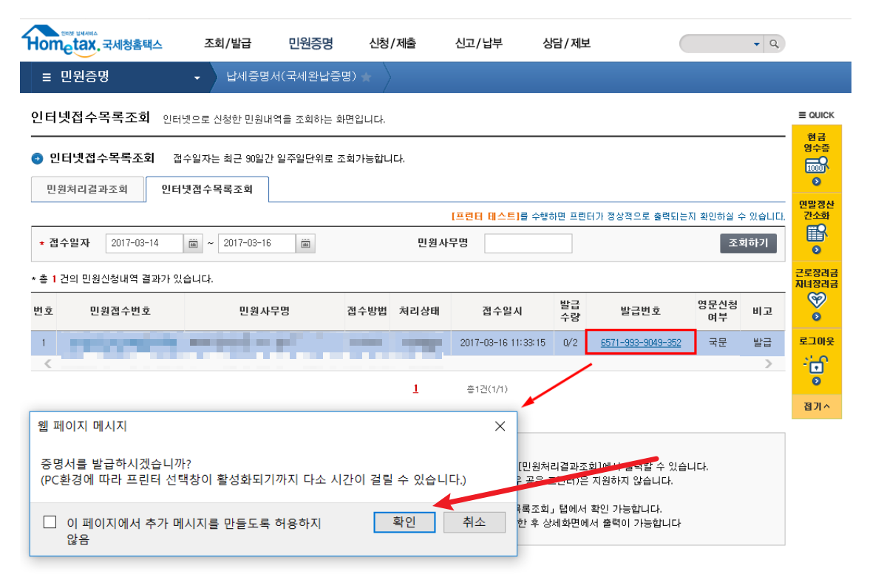The height and width of the screenshot is (588, 884).
Task: Expand the 민원증명 navigation dropdown
Action: pyautogui.click(x=196, y=77)
